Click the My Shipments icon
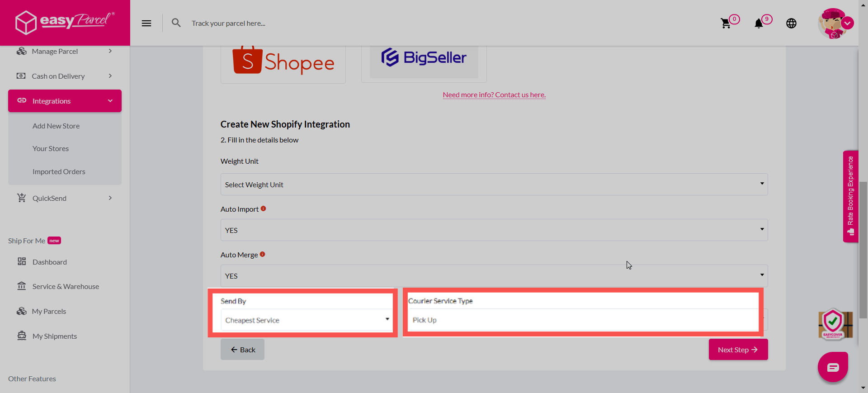 coord(21,336)
